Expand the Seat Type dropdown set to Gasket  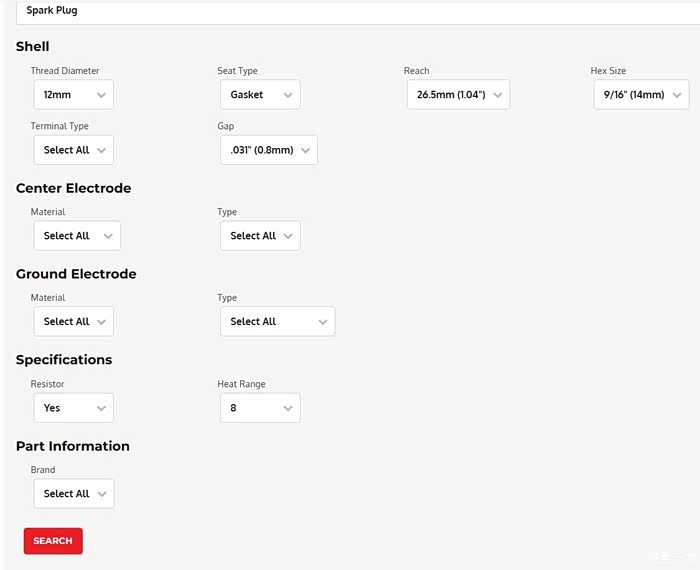coord(259,95)
